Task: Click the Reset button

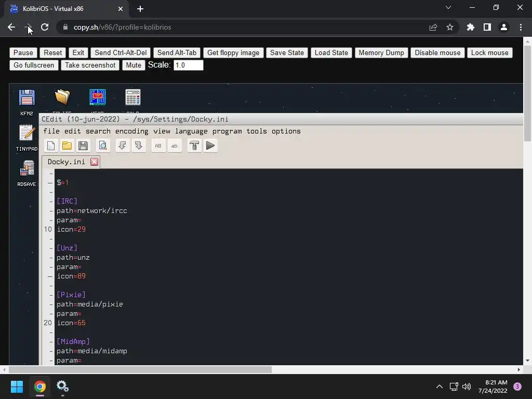Action: [53, 52]
